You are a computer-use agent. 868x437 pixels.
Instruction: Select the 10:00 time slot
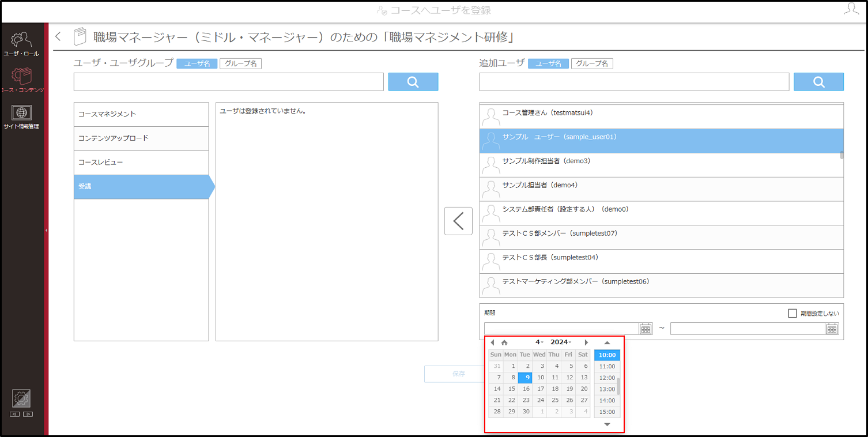tap(607, 355)
